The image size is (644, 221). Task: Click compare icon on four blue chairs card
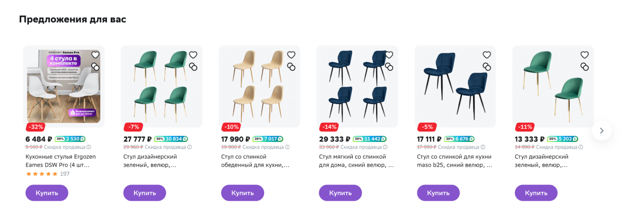(389, 67)
